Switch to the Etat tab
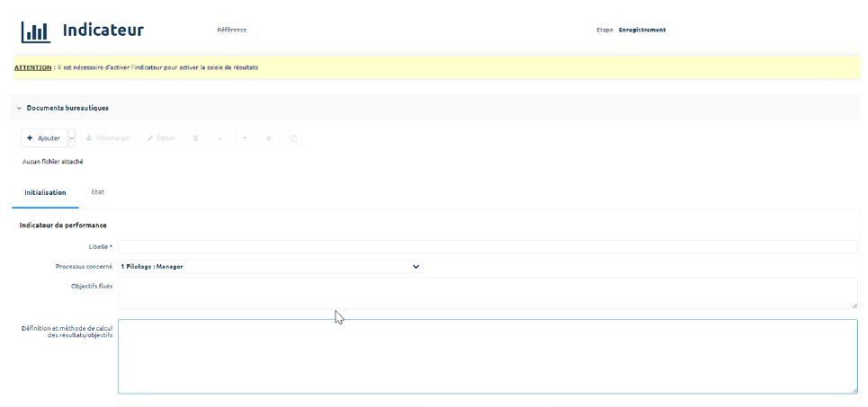This screenshot has height=407, width=868. pos(98,192)
